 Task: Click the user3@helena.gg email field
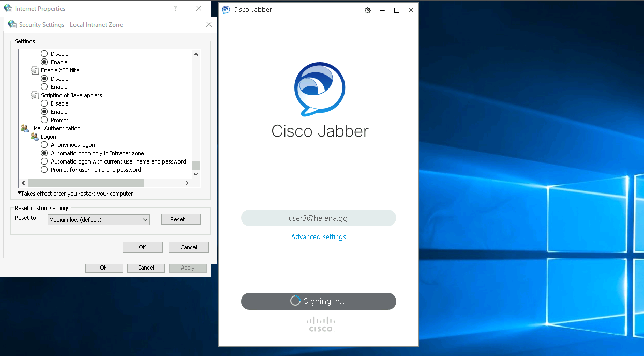pos(318,218)
